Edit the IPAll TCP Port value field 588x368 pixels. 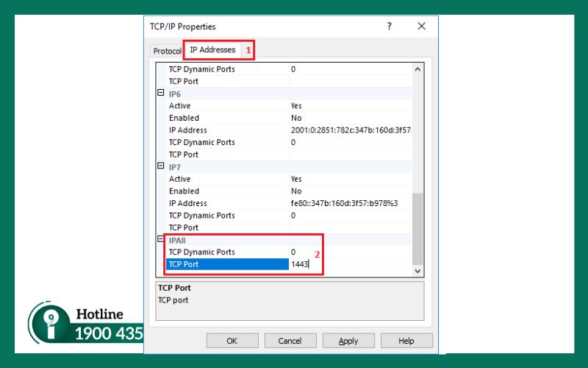click(x=350, y=264)
